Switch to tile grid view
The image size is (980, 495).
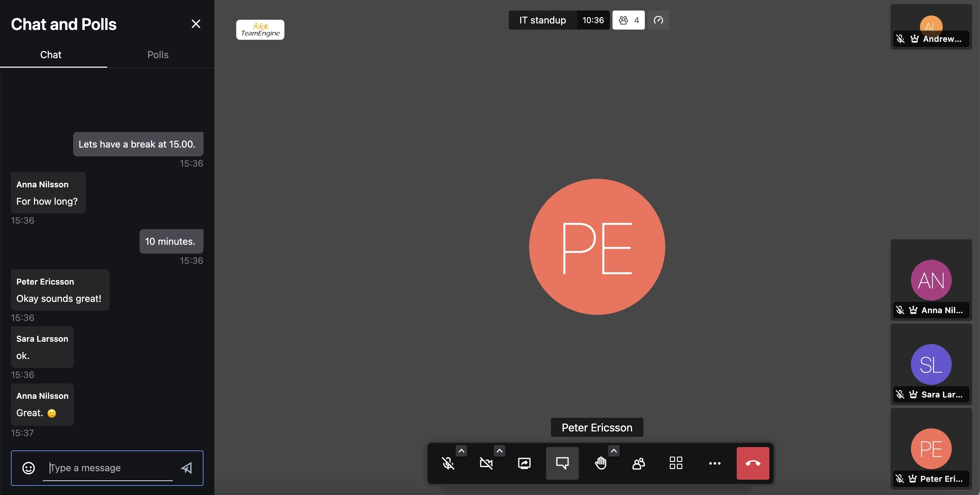[x=676, y=463]
